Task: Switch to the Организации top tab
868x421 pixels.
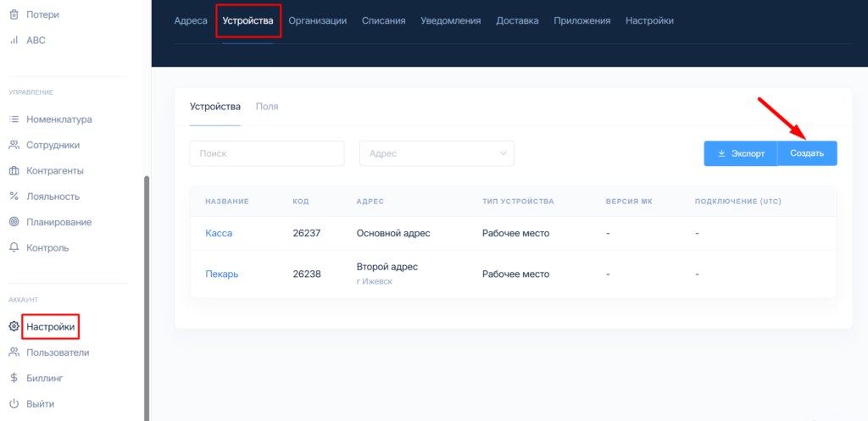Action: click(317, 21)
